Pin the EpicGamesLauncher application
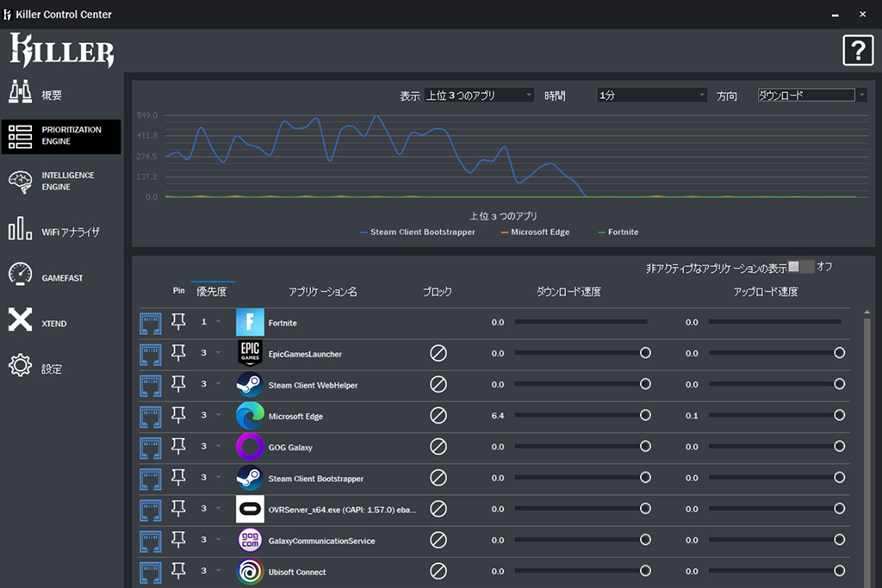 [178, 353]
